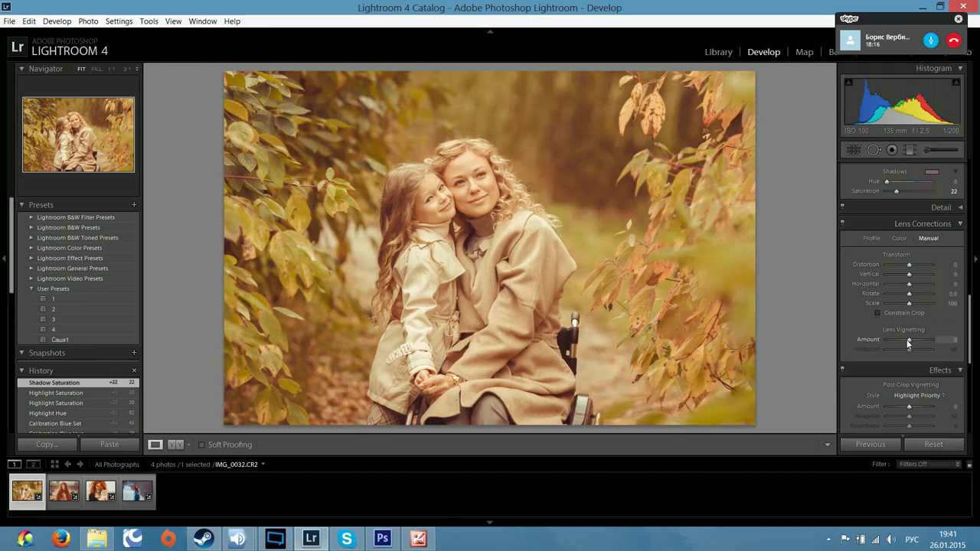The height and width of the screenshot is (551, 980).
Task: Expand the Detail panel
Action: pyautogui.click(x=960, y=207)
